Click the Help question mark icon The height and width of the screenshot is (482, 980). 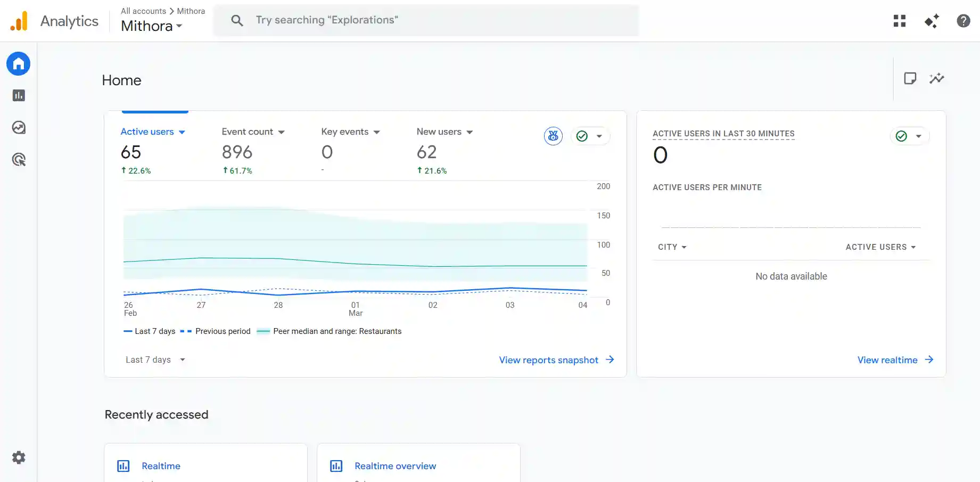[963, 21]
